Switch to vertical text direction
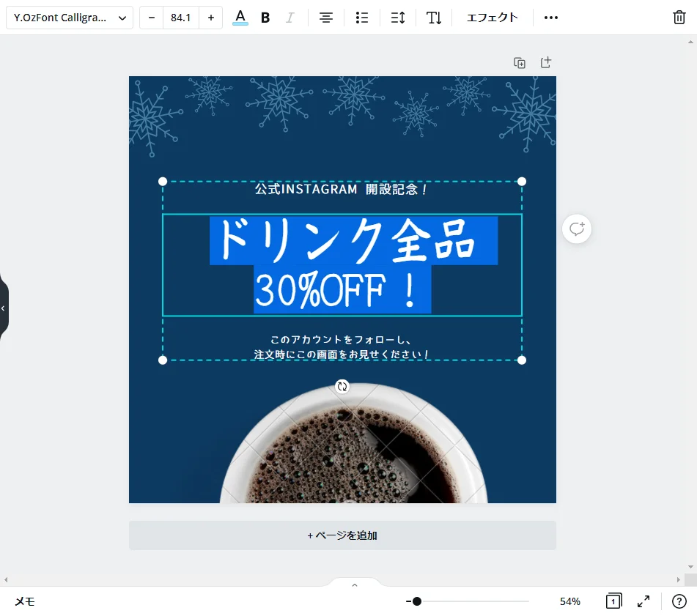 [434, 18]
